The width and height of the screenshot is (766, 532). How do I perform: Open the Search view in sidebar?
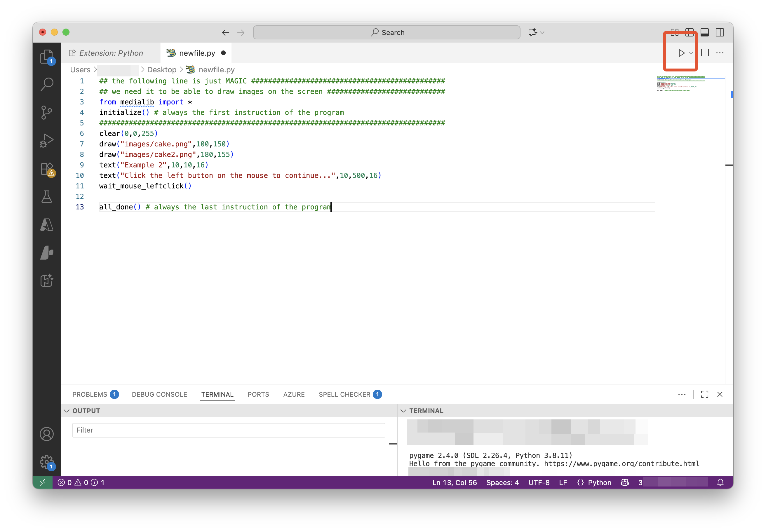click(46, 84)
